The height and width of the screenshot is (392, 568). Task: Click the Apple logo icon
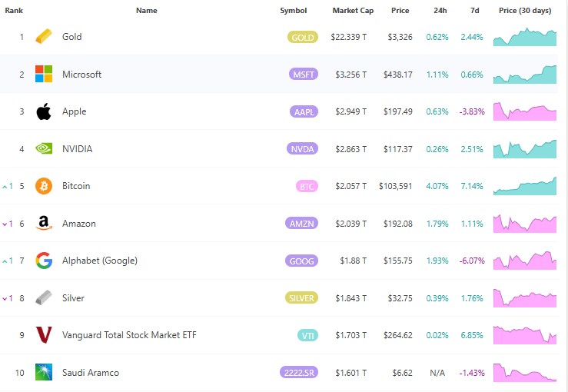click(x=44, y=111)
